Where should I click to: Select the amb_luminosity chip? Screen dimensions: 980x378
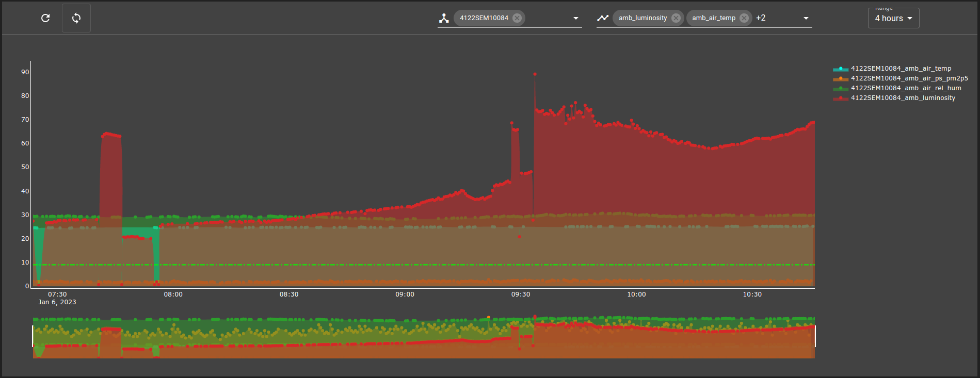[642, 18]
